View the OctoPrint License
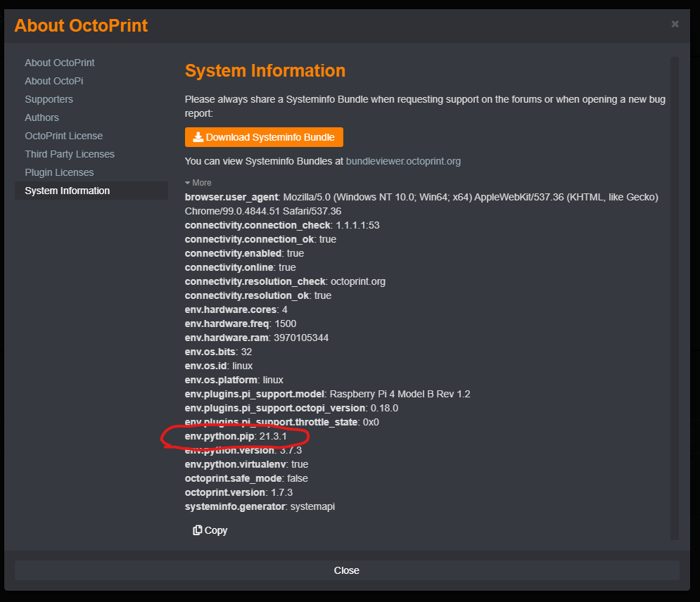700x602 pixels. 64,136
